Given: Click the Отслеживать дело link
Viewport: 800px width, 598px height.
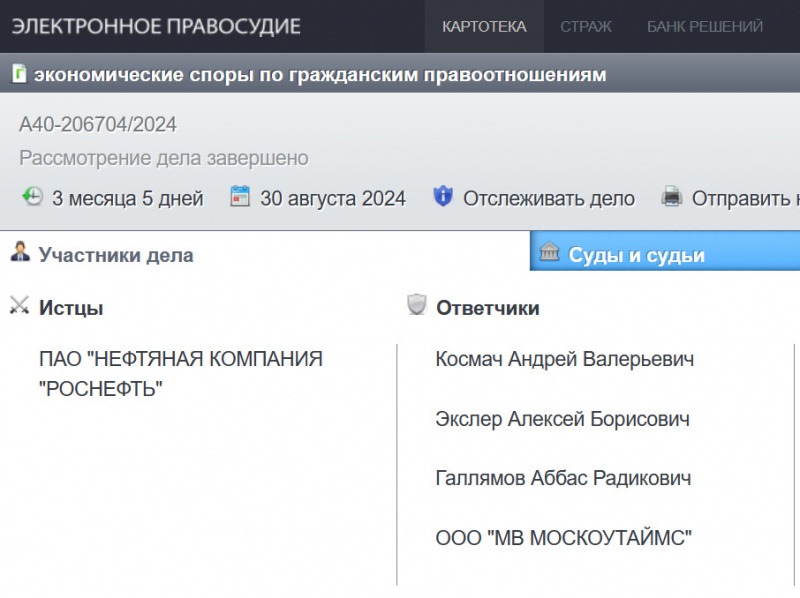Looking at the screenshot, I should [x=548, y=198].
